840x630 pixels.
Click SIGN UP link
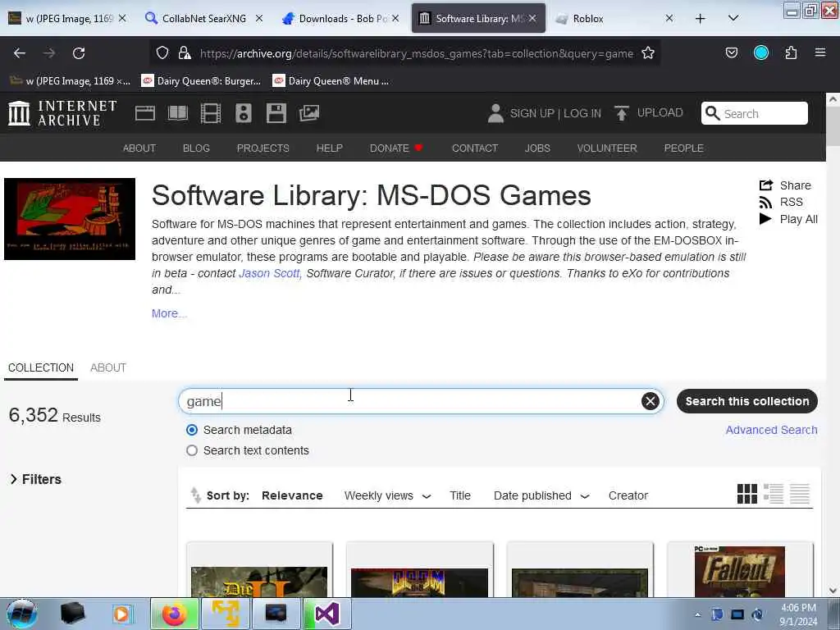pyautogui.click(x=532, y=113)
